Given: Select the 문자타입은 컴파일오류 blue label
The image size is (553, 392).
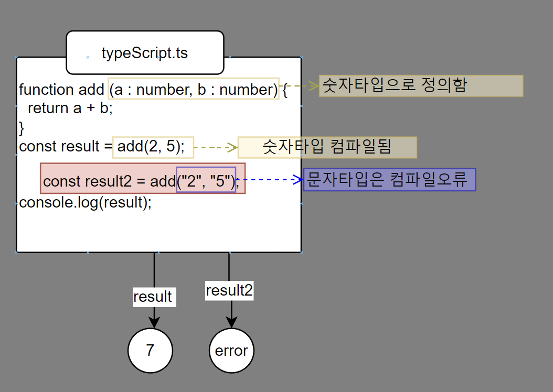Looking at the screenshot, I should (389, 180).
